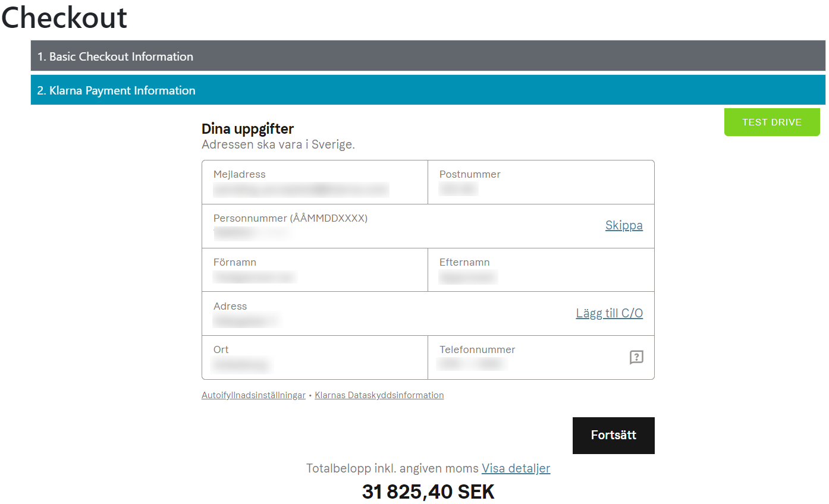Select the Förnamn input field
829x504 pixels.
coord(315,270)
